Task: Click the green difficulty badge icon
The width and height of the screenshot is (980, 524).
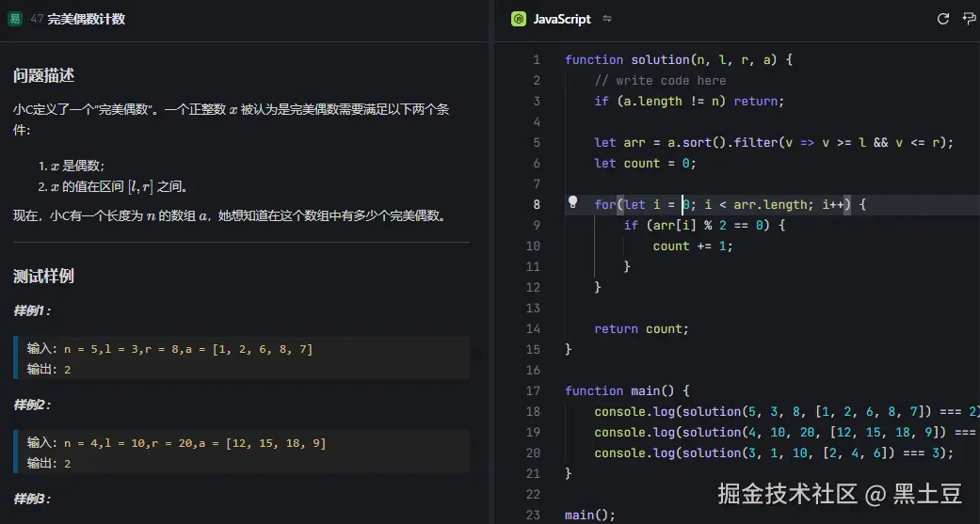Action: (14, 19)
